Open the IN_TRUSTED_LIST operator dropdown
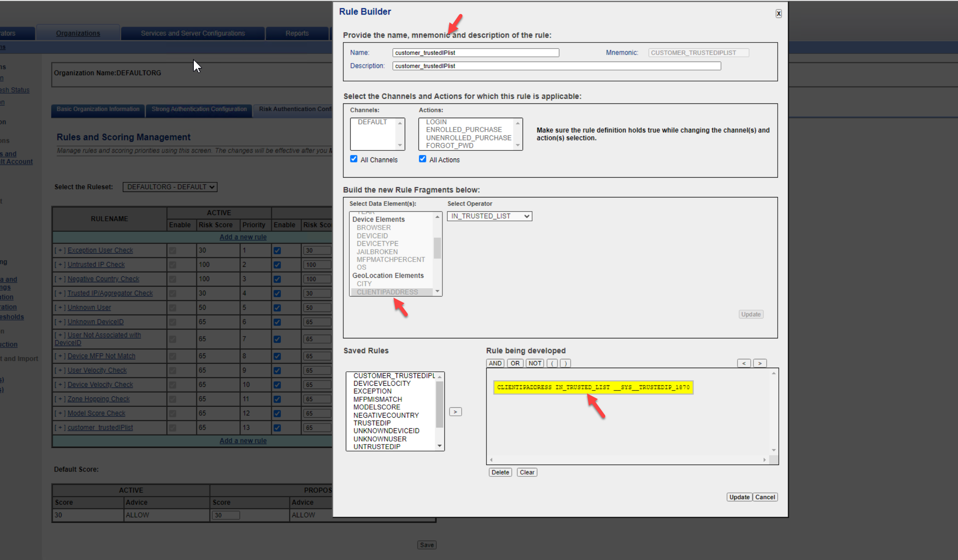 click(489, 216)
